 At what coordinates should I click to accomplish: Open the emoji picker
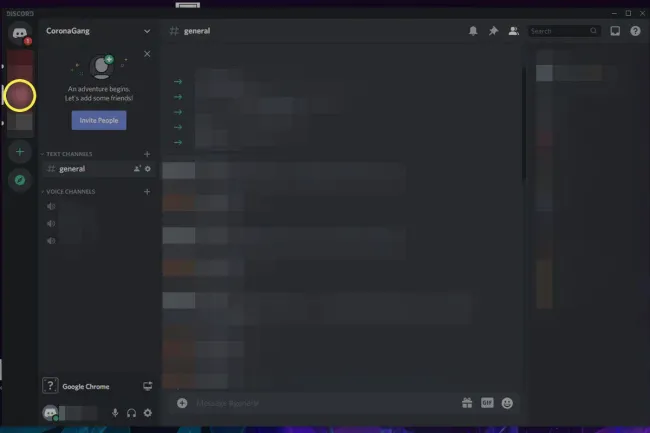[x=507, y=403]
